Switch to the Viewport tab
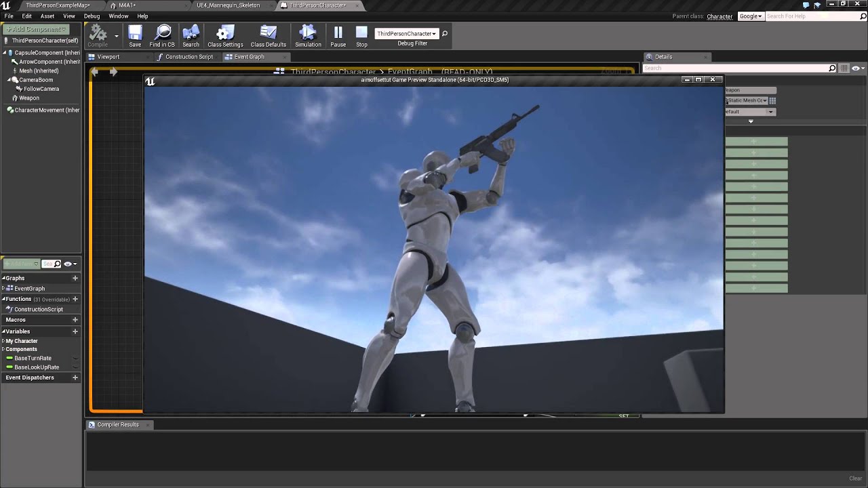Image resolution: width=868 pixels, height=488 pixels. pos(107,57)
